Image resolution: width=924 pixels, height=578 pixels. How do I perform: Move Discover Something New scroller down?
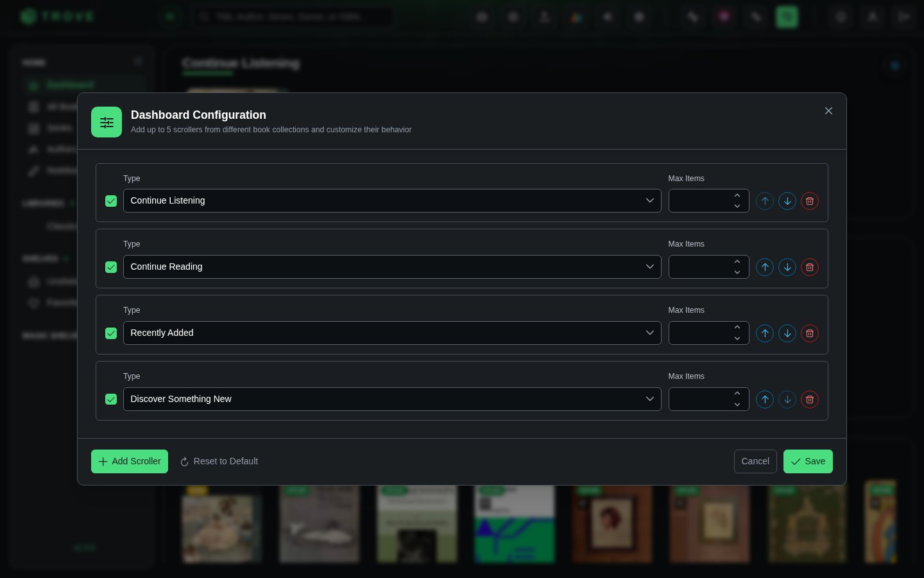coord(787,399)
